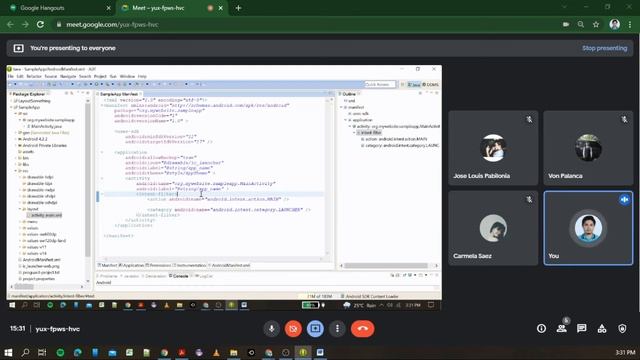
Task: Open a new Chrome tab
Action: point(238,8)
